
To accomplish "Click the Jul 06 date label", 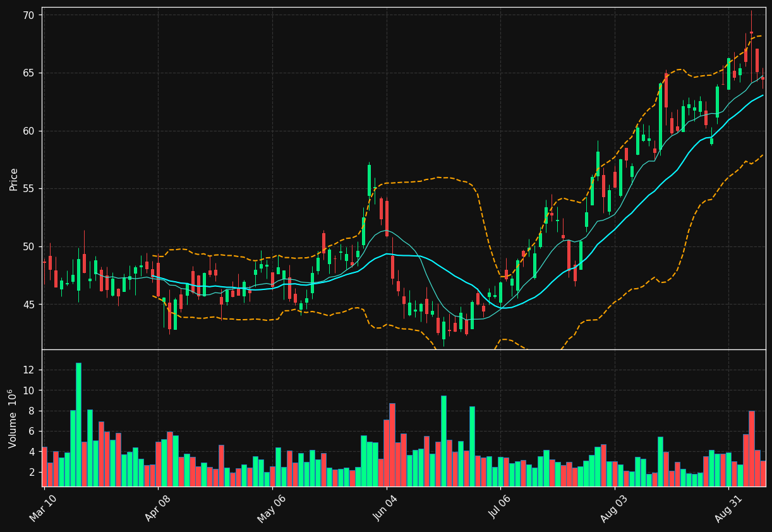I will [x=500, y=507].
